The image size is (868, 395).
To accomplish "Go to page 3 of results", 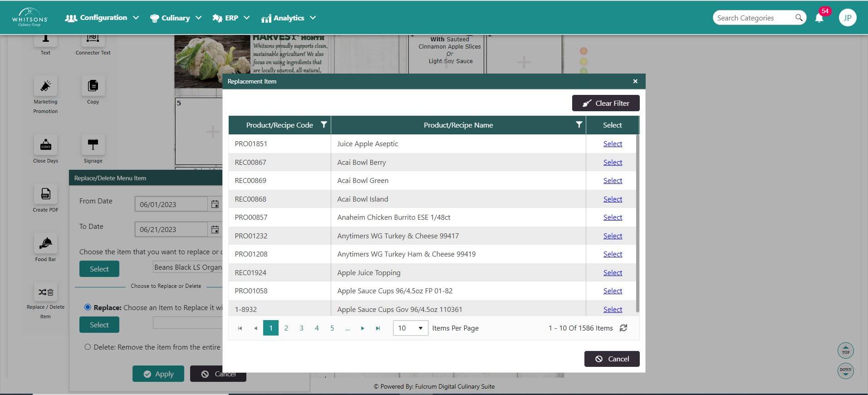I will 301,328.
